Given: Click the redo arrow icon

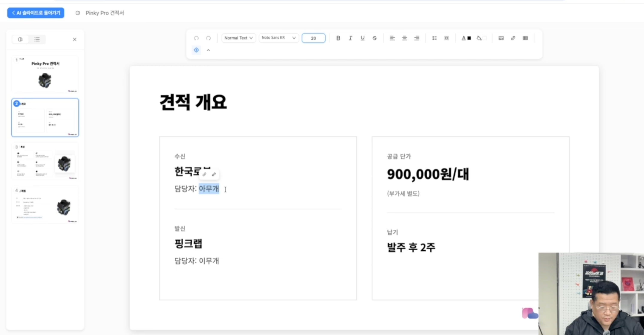Looking at the screenshot, I should point(208,38).
